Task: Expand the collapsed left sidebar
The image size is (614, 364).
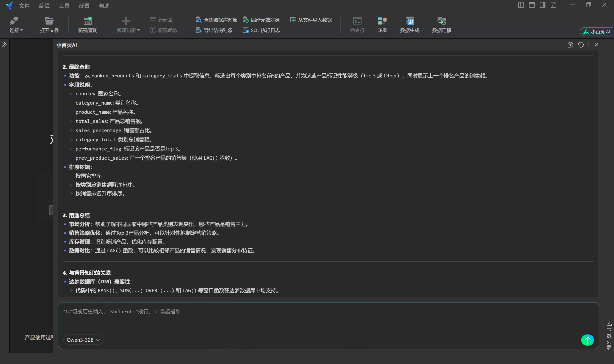Action: point(4,44)
